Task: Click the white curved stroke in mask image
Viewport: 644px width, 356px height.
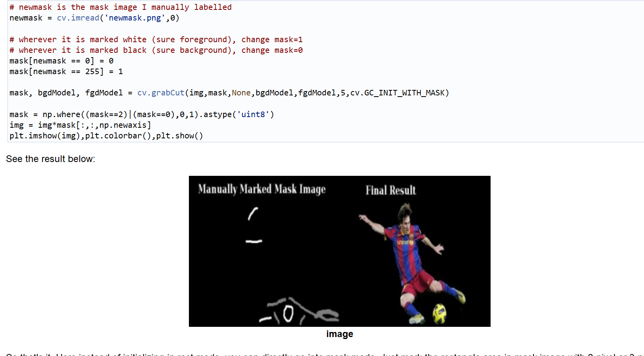Action: click(x=253, y=214)
